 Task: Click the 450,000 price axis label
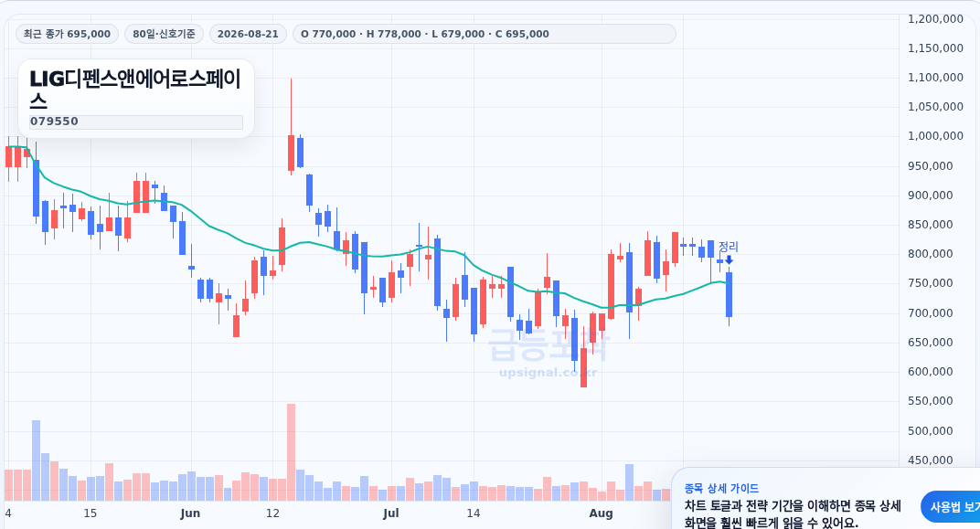[930, 460]
